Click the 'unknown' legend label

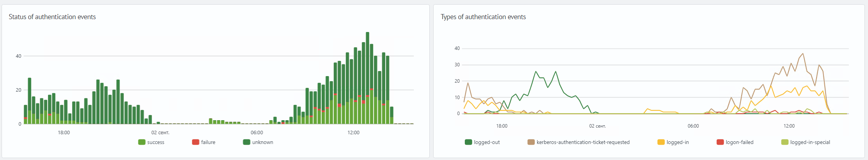point(262,142)
